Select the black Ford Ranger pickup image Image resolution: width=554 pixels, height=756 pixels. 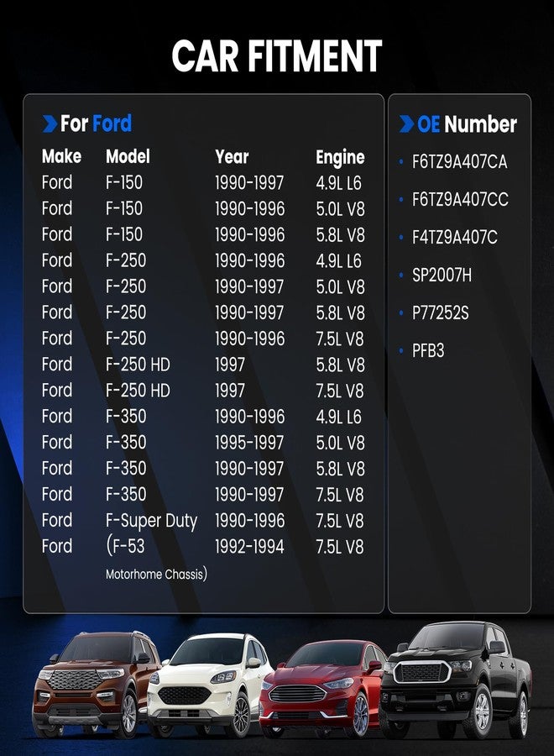tap(455, 680)
